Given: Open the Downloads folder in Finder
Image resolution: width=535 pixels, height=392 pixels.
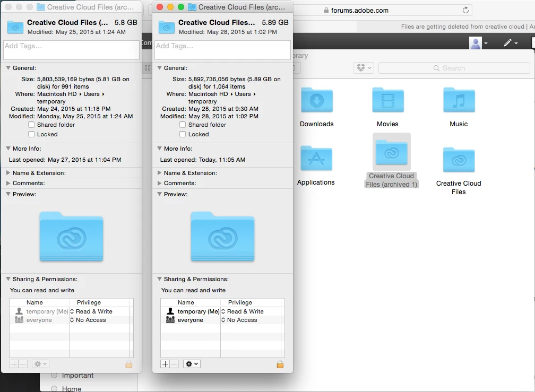Looking at the screenshot, I should pos(317,100).
